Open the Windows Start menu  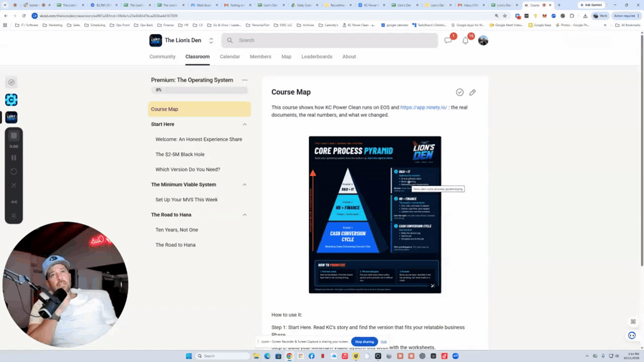[189, 356]
